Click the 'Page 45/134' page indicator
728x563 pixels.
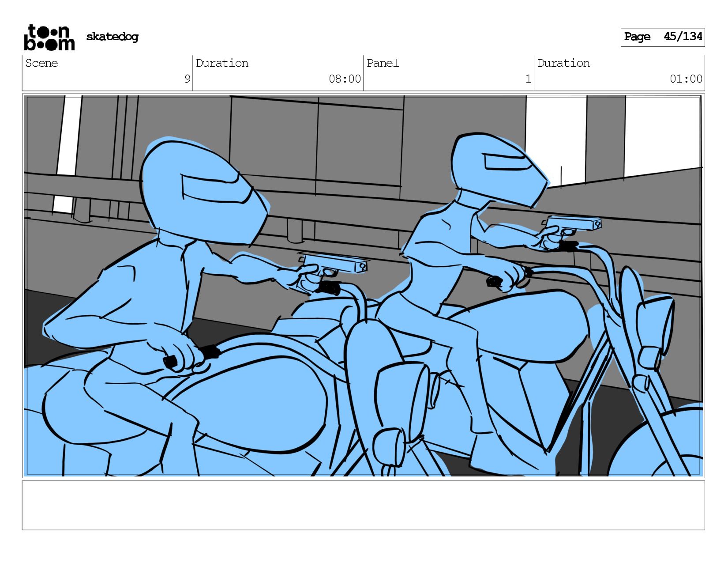[663, 37]
